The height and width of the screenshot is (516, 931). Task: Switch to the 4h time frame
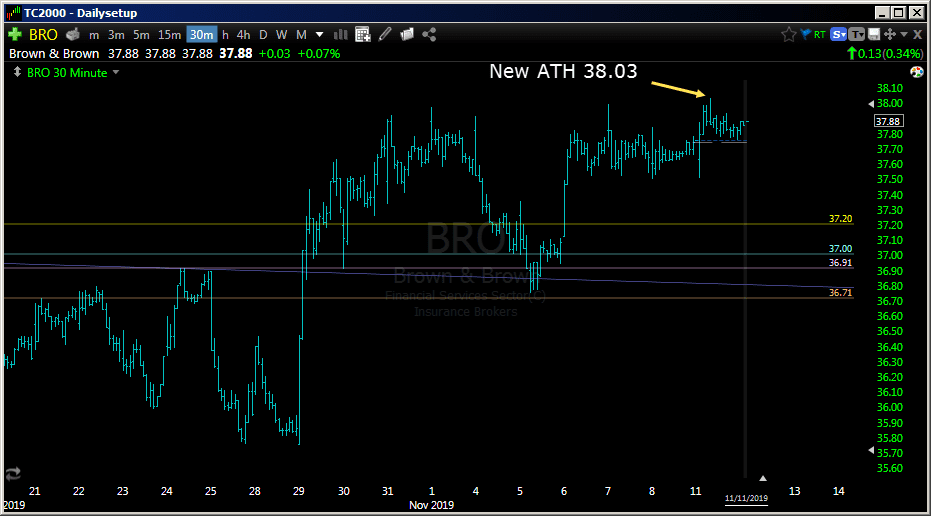click(243, 35)
